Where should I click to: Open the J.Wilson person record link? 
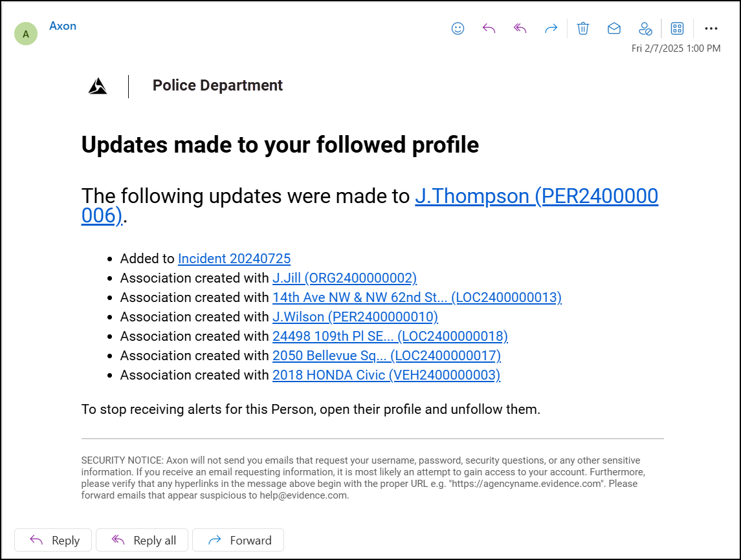(x=354, y=317)
